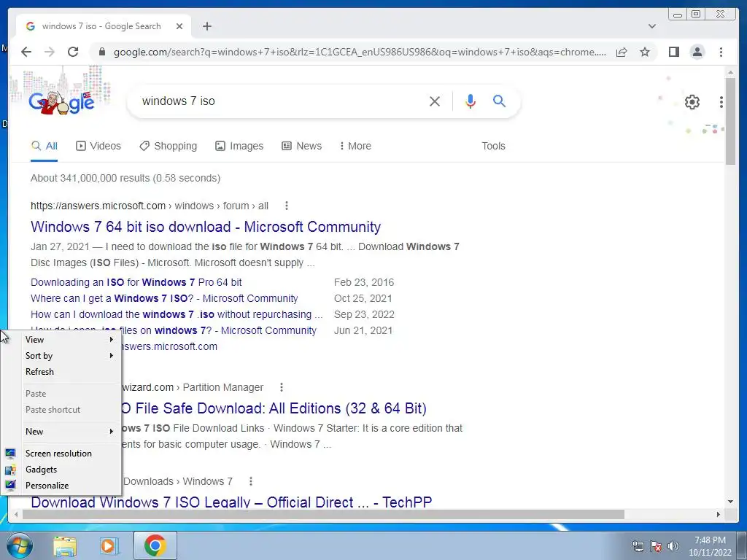The image size is (747, 560).
Task: Open Downloading an ISO for Windows 7 Pro link
Action: (x=136, y=282)
